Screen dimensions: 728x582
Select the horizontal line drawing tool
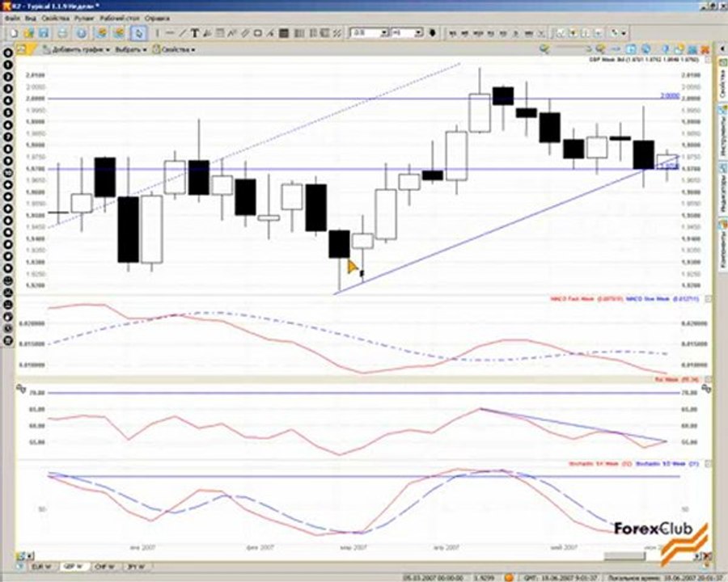[x=170, y=33]
